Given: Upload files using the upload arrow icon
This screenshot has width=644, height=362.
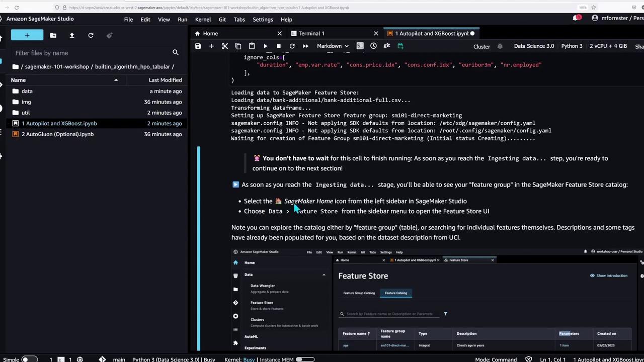Looking at the screenshot, I should [x=71, y=35].
